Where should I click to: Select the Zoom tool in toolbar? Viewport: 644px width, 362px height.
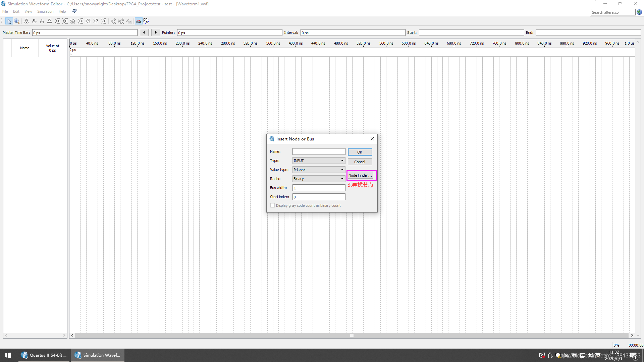click(x=17, y=21)
